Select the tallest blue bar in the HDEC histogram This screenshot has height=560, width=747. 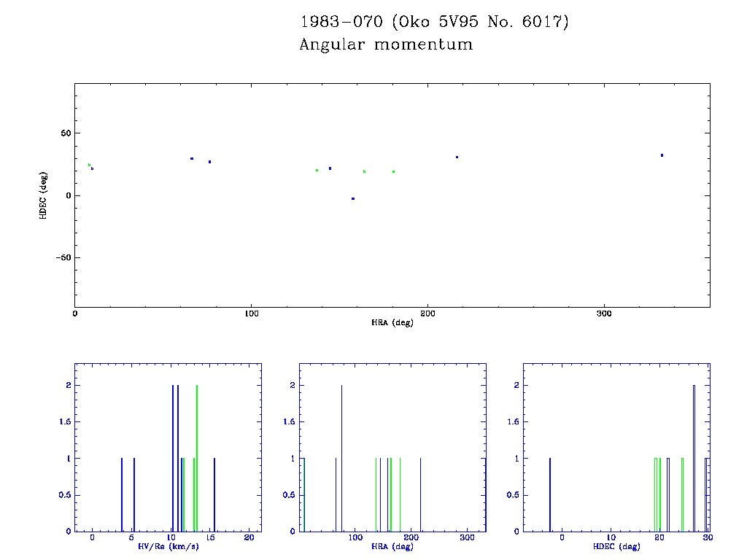pyautogui.click(x=694, y=458)
